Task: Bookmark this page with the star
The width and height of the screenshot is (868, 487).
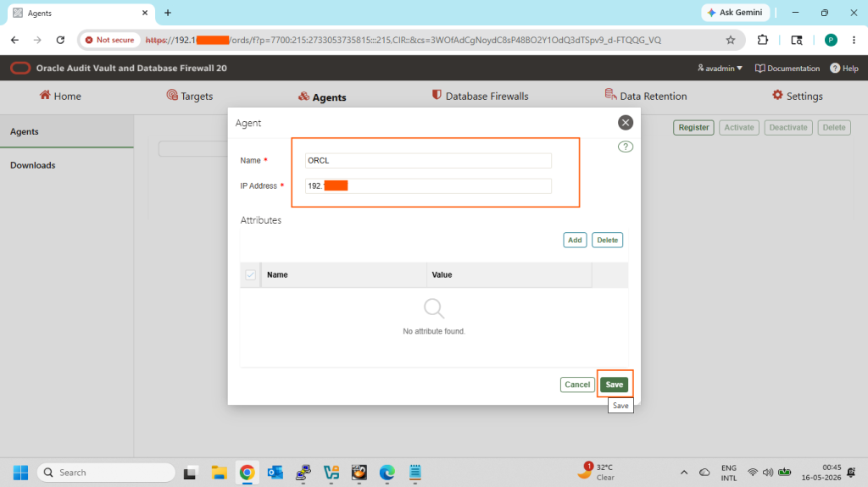Action: [731, 40]
